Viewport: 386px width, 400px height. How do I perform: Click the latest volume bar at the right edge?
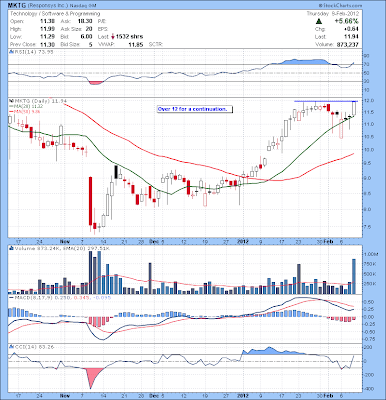coord(354,277)
